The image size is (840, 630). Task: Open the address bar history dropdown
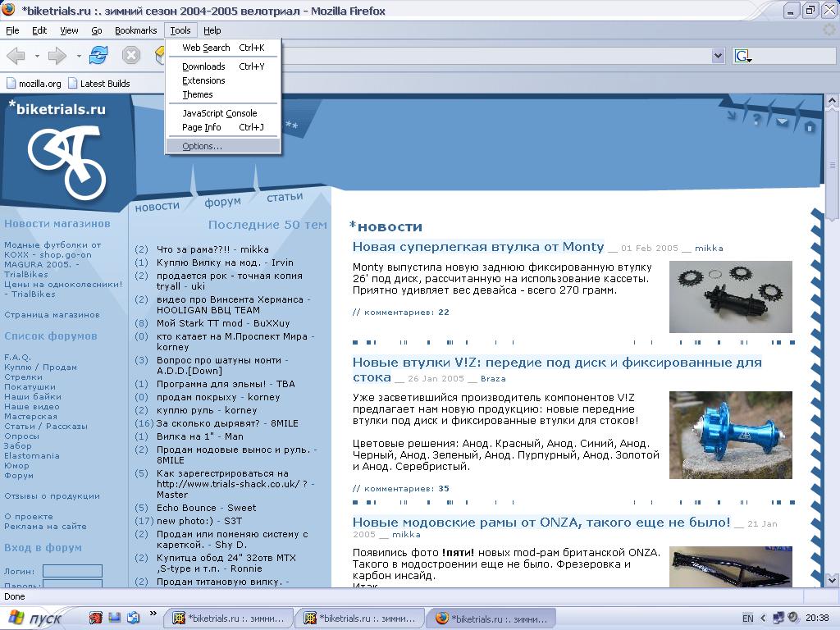pyautogui.click(x=718, y=56)
